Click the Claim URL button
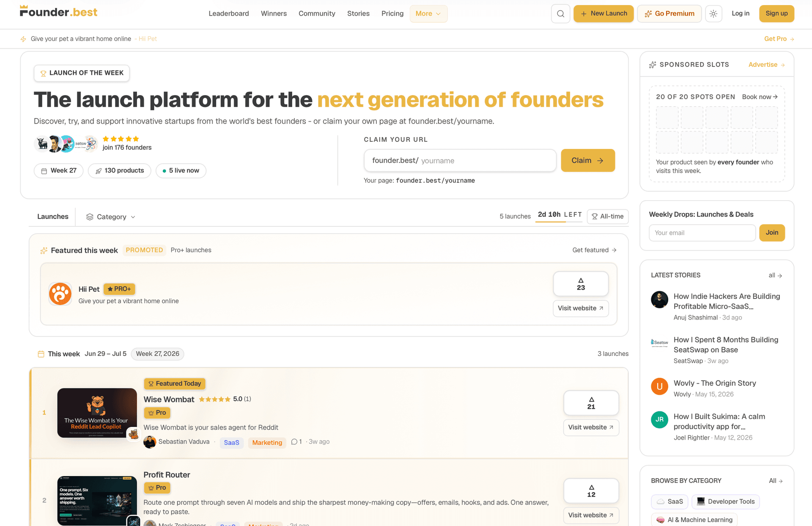812x526 pixels. pos(588,160)
